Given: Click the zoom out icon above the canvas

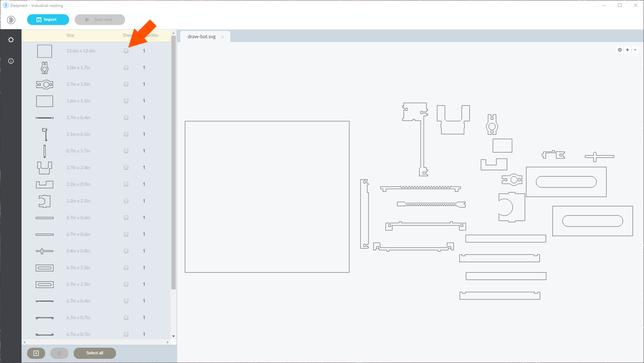Looking at the screenshot, I should pyautogui.click(x=636, y=50).
